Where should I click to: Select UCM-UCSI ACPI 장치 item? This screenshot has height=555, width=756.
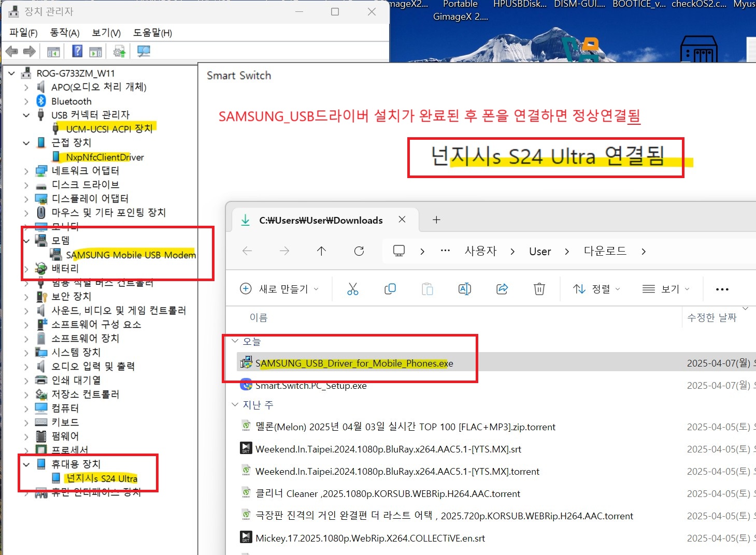pyautogui.click(x=109, y=129)
